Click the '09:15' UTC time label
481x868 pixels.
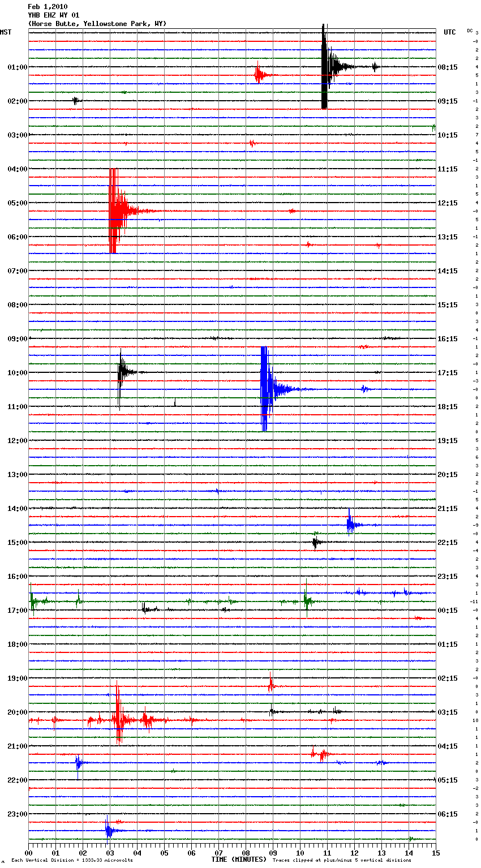[x=448, y=101]
